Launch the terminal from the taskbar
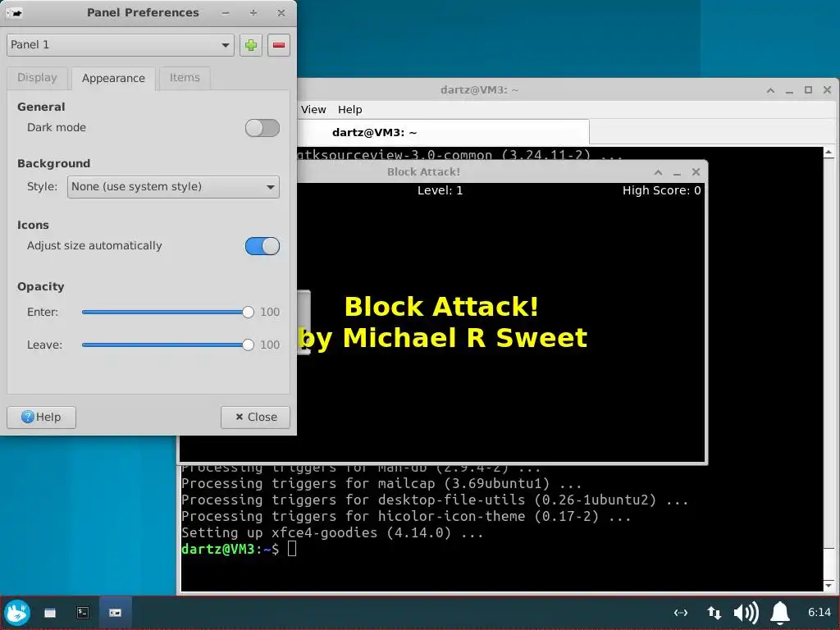Image resolution: width=840 pixels, height=630 pixels. point(83,612)
